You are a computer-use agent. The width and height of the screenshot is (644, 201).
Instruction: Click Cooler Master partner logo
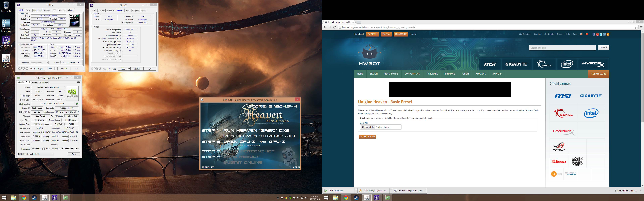[577, 161]
